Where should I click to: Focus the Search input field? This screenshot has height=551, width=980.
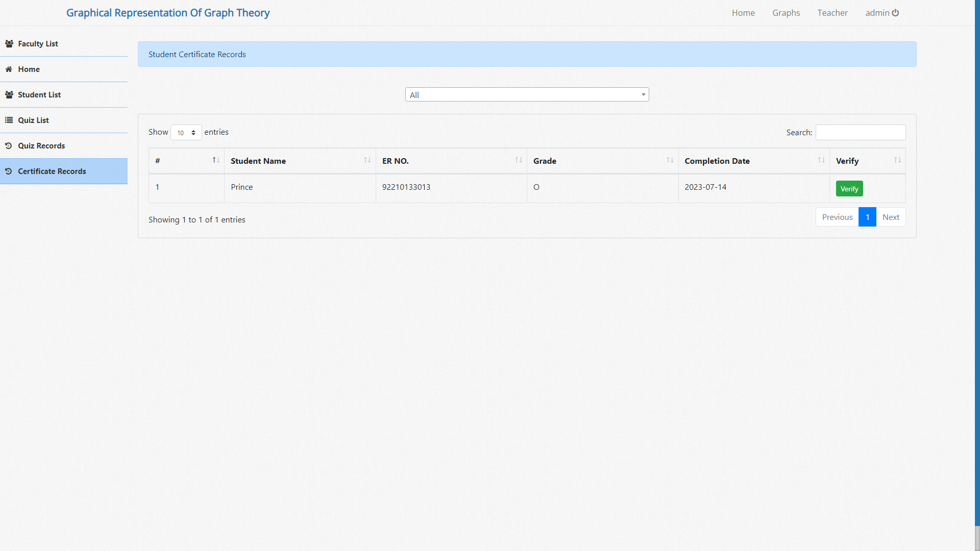pos(860,133)
